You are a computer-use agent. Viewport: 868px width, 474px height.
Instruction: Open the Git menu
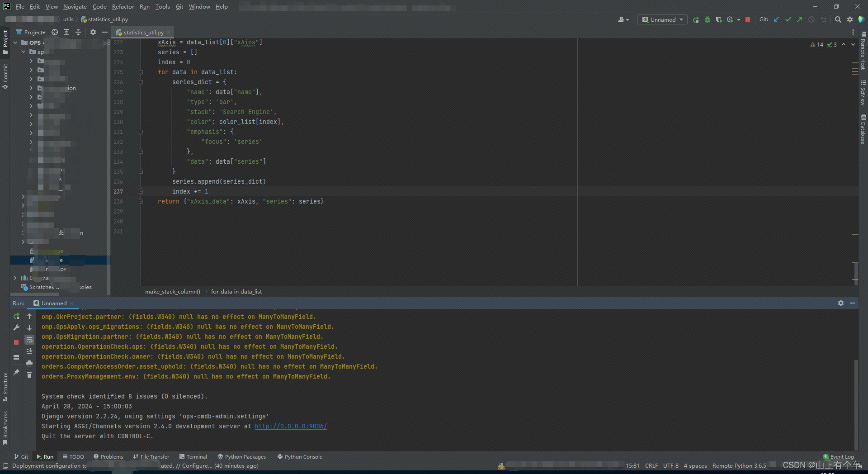(179, 6)
